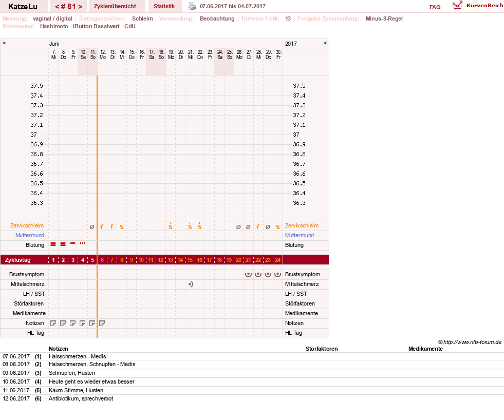Click cervical mucus S symbol on day 8
Viewport: 504px width, 420px height.
(121, 227)
